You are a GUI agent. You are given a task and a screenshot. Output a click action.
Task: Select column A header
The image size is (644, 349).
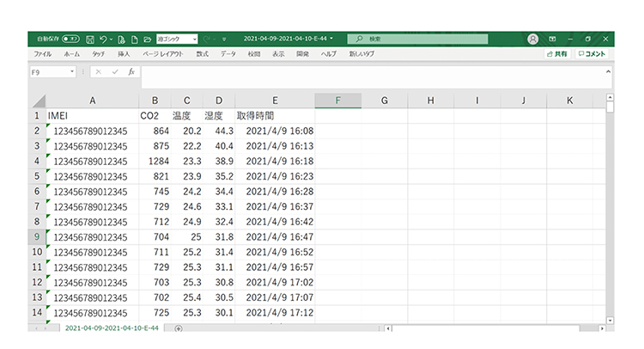pyautogui.click(x=93, y=101)
